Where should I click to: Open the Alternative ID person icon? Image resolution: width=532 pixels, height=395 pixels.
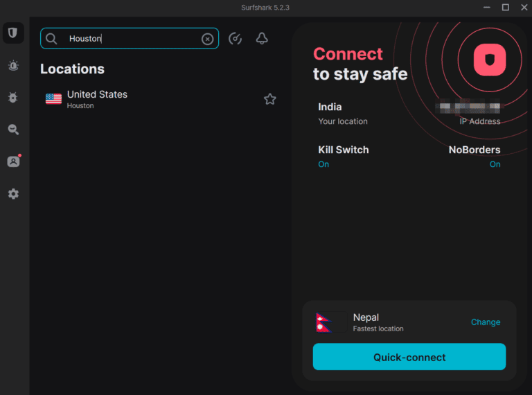pyautogui.click(x=14, y=161)
